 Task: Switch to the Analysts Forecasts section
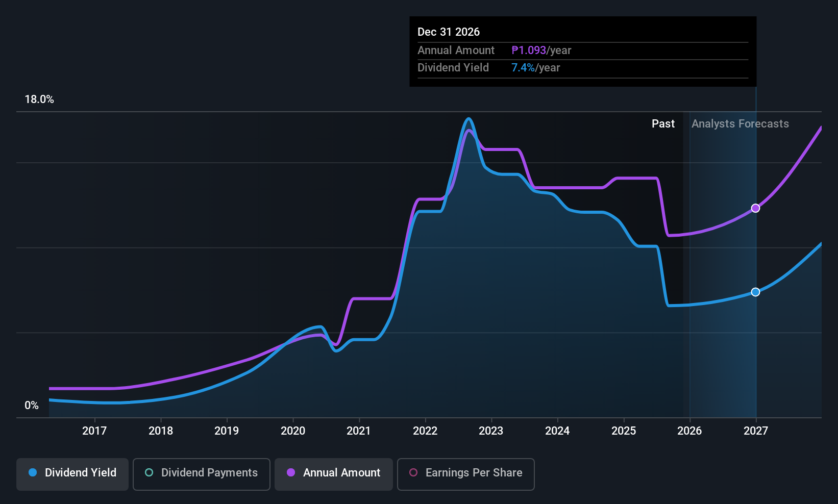coord(740,123)
